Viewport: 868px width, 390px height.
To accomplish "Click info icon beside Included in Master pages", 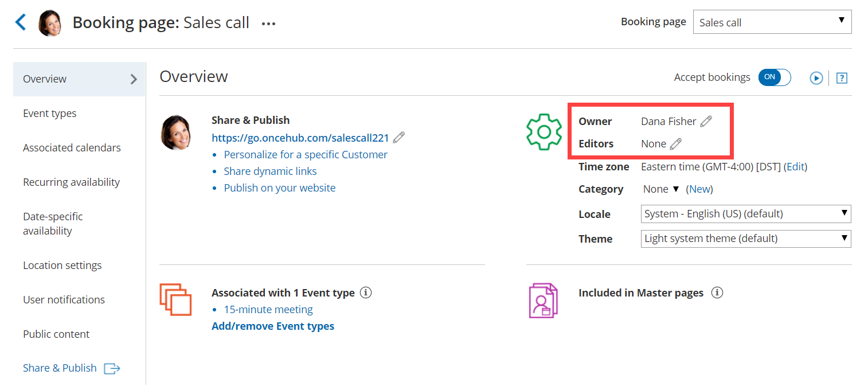I will coord(717,292).
